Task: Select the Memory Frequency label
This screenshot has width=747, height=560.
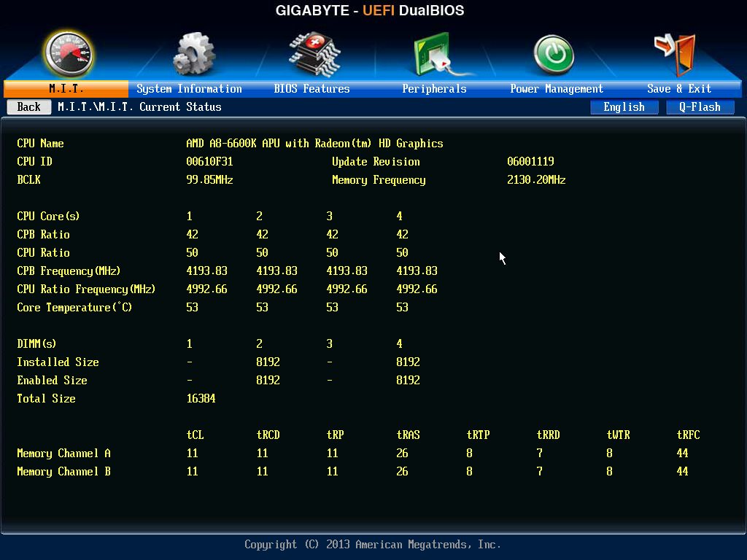Action: tap(379, 180)
